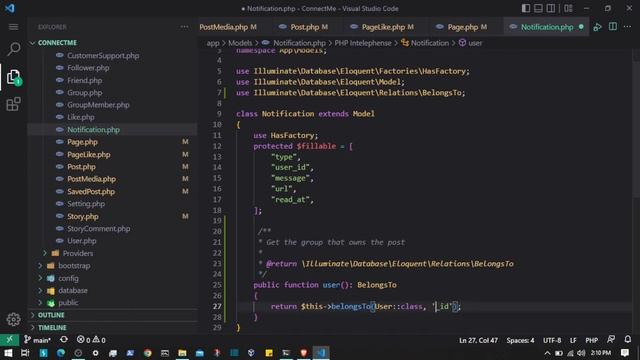Switch to PageLike.php tab
Screen dimensions: 640x360
tap(387, 27)
